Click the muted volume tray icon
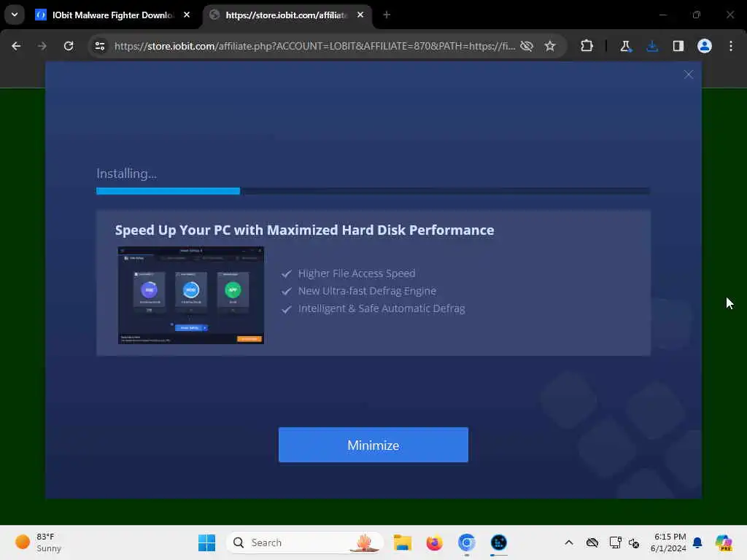Screen dimensions: 747x560 pos(634,542)
